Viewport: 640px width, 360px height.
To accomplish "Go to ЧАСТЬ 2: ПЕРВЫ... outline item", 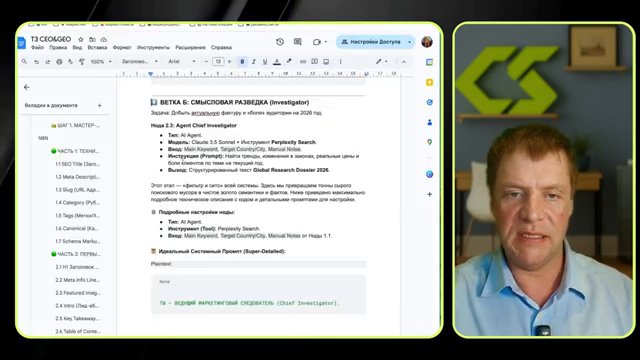I will click(x=75, y=254).
